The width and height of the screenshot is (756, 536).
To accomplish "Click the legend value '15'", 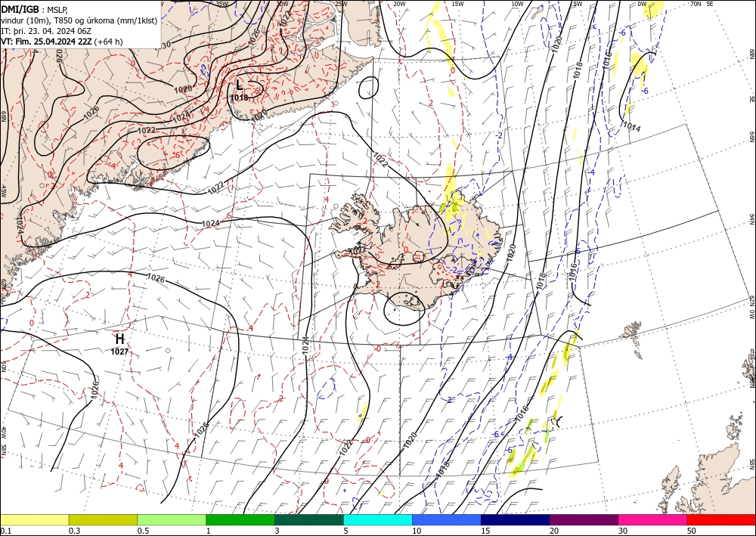I will pos(485,531).
